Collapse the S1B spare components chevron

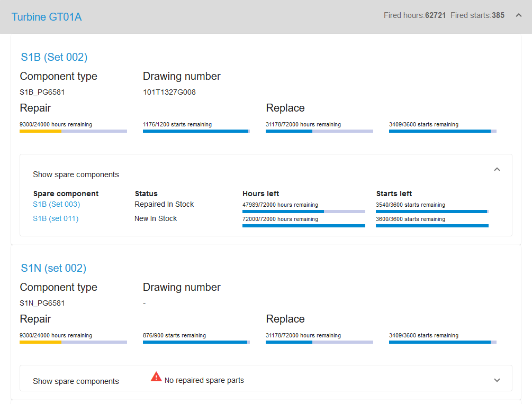click(x=497, y=169)
